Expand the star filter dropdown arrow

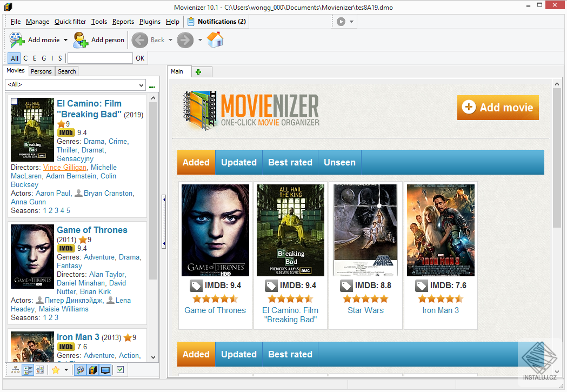click(x=65, y=370)
